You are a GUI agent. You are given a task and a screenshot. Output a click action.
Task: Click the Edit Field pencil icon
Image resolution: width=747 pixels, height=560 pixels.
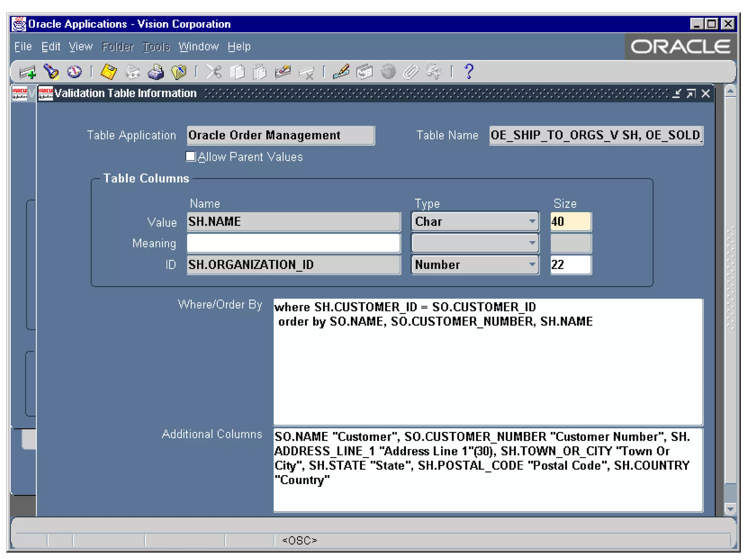(x=341, y=72)
